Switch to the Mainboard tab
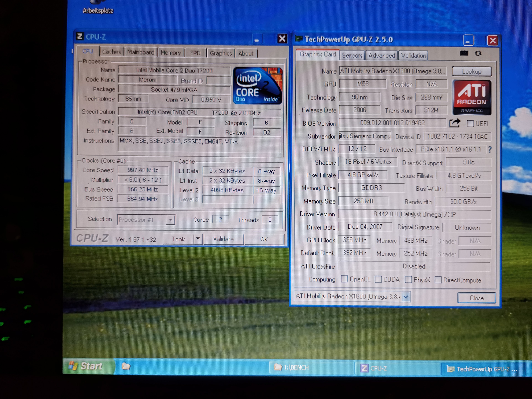532x399 pixels. [x=141, y=52]
